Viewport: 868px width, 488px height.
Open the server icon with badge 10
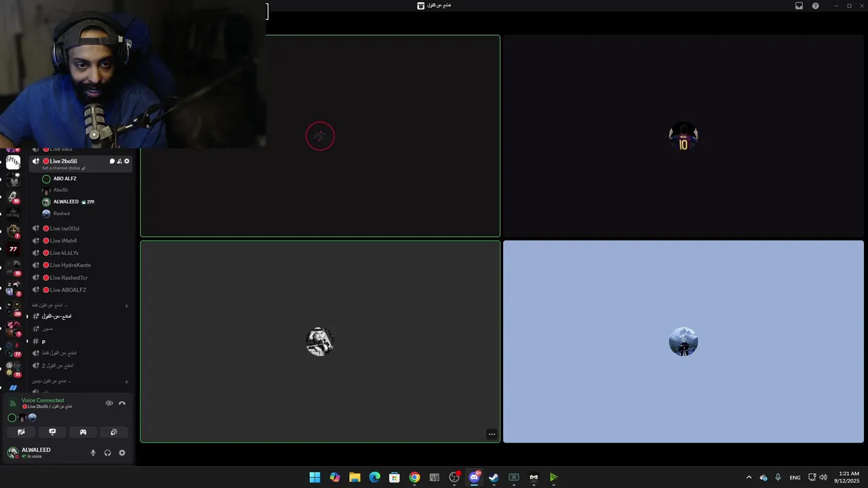pos(13,197)
